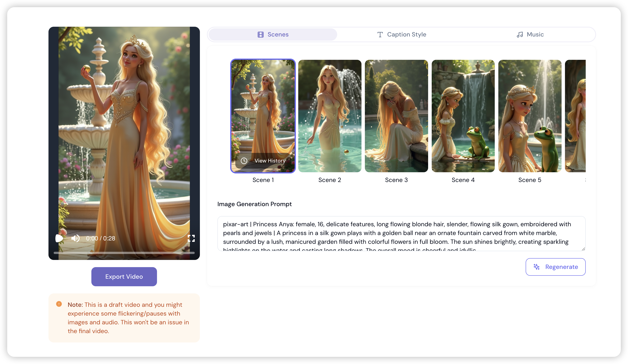Select Scene 5 thumbnail
This screenshot has width=628, height=364.
[530, 116]
